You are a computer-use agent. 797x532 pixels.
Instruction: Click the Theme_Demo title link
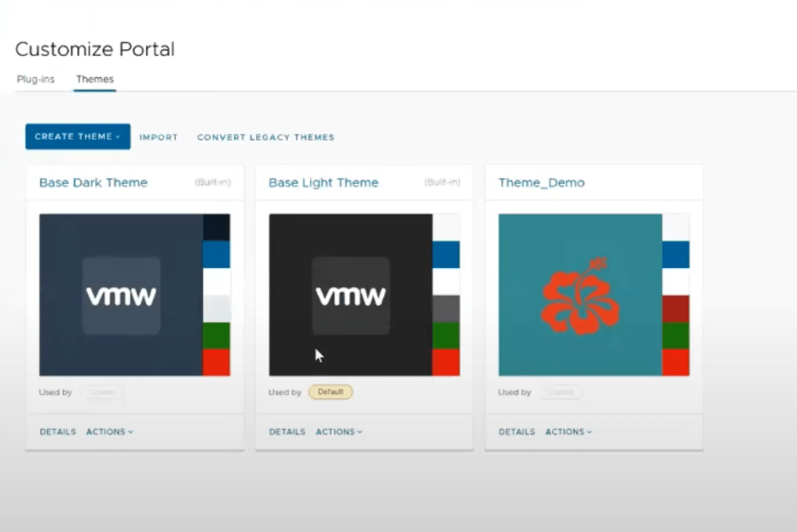(542, 182)
